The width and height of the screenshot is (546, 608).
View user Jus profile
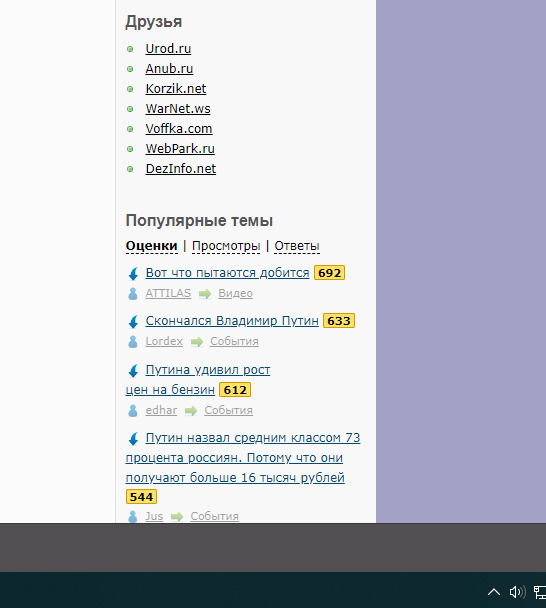click(154, 516)
